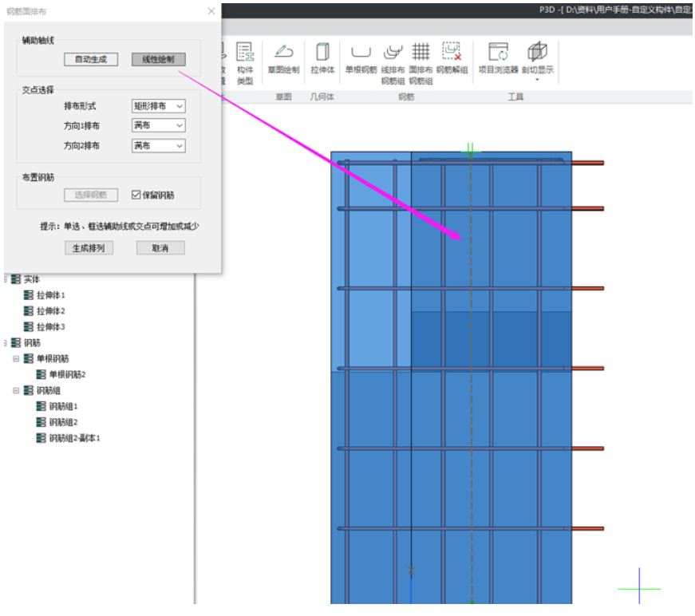
Task: Toggle the 保留钢筋 checkbox
Action: coord(136,195)
